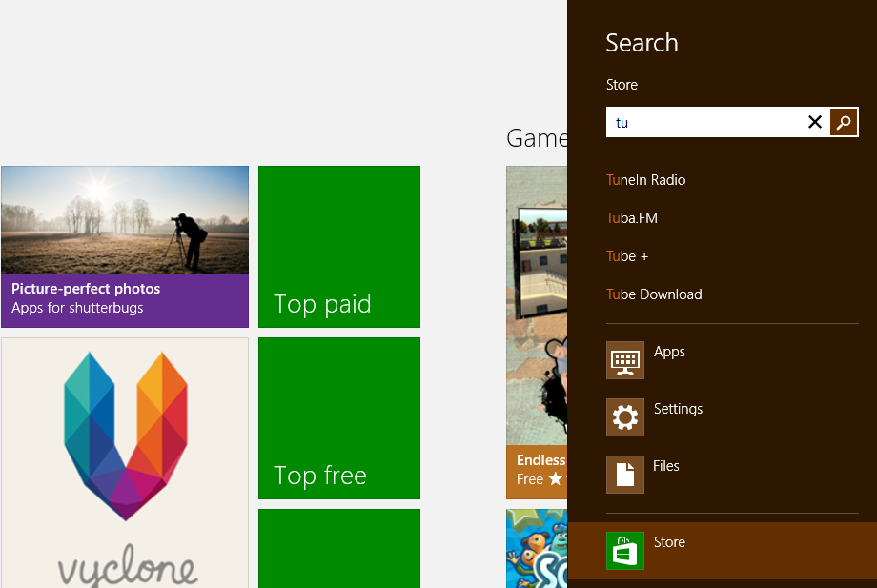
Task: Click 'Apps for shutterbugs' caption
Action: tap(77, 308)
